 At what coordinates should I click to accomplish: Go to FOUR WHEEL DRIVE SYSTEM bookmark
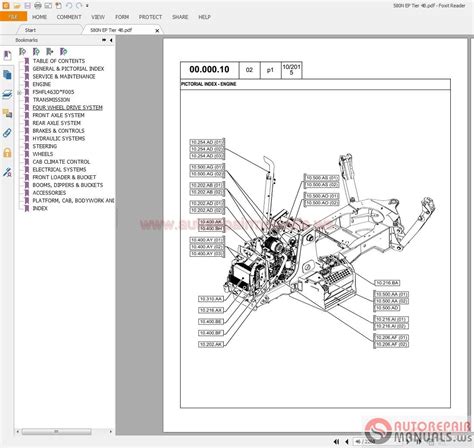67,108
